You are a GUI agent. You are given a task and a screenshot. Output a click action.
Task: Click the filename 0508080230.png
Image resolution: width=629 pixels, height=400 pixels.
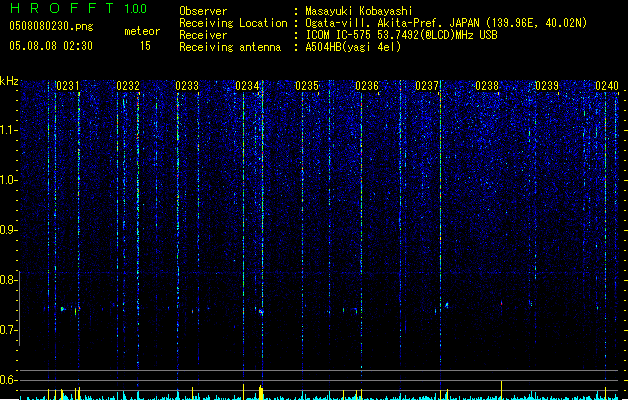[x=51, y=26]
